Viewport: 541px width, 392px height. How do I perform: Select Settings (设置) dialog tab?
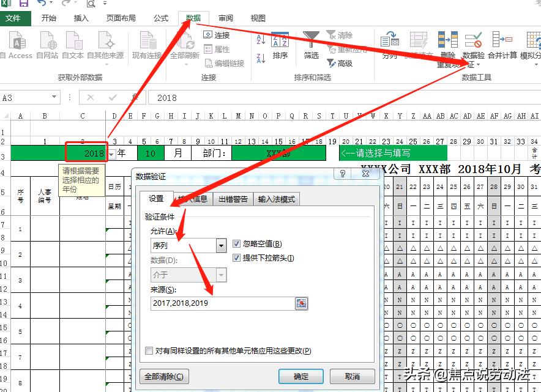pyautogui.click(x=156, y=198)
